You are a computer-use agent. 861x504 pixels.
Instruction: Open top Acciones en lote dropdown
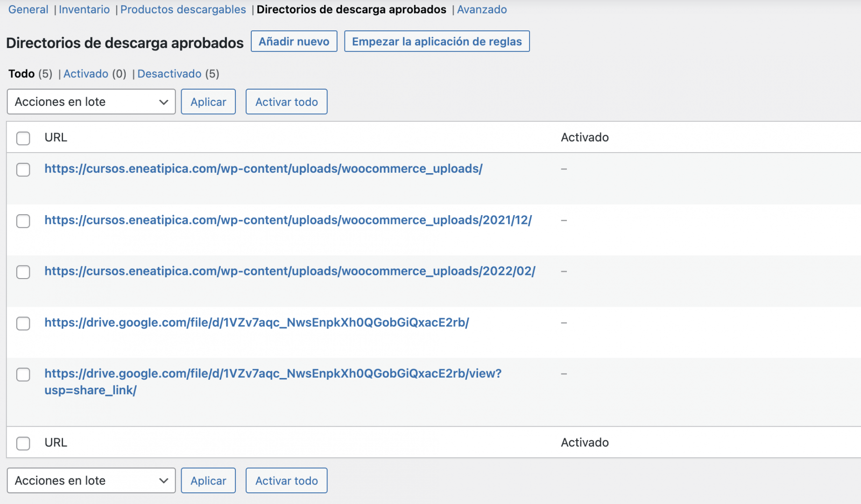tap(91, 102)
